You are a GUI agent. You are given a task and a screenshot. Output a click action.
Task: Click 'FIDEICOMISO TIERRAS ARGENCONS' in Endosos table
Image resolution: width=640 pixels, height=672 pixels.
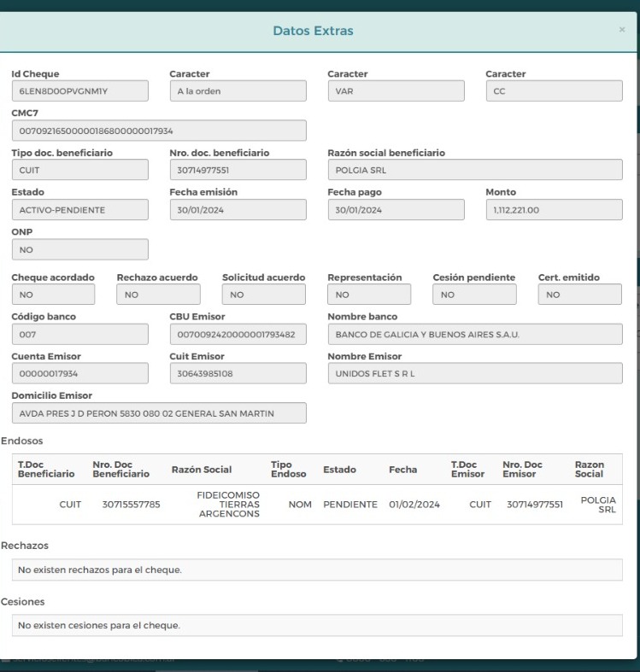(228, 505)
